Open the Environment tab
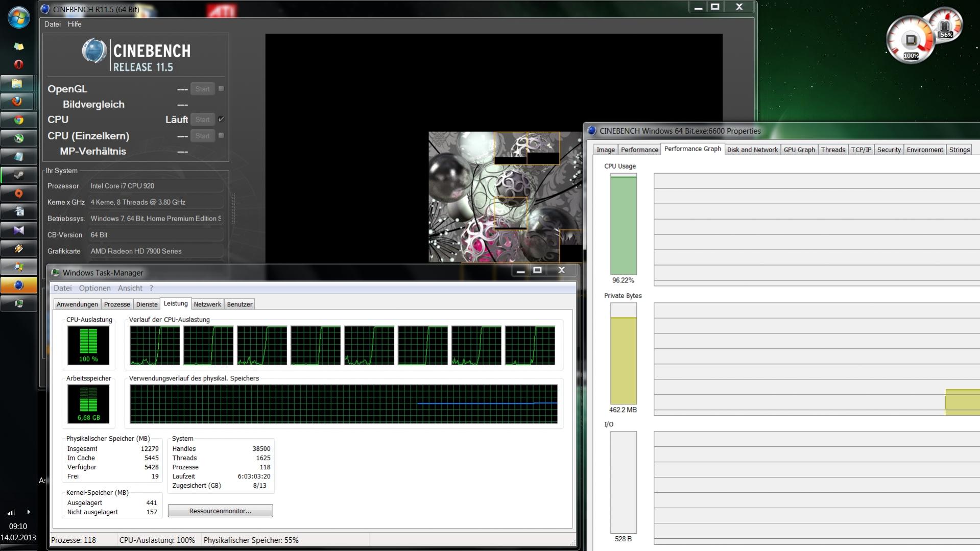The image size is (980, 551). pyautogui.click(x=925, y=150)
